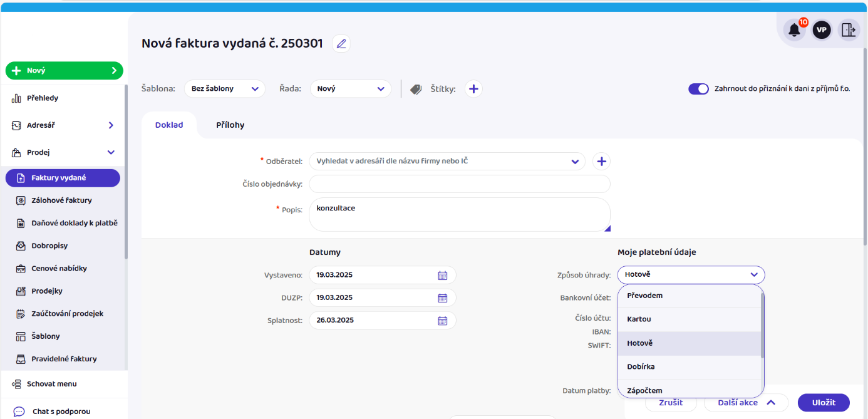868x419 pixels.
Task: Open Chat s podporou
Action: [61, 411]
